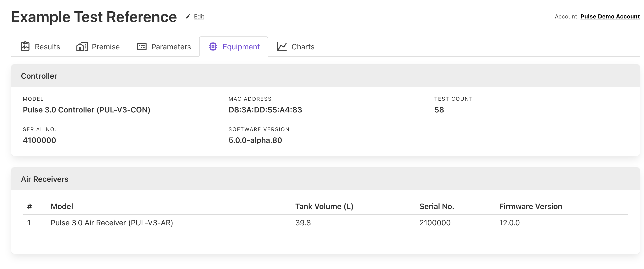This screenshot has width=644, height=269.
Task: Click the Equipment chip icon
Action: 213,47
